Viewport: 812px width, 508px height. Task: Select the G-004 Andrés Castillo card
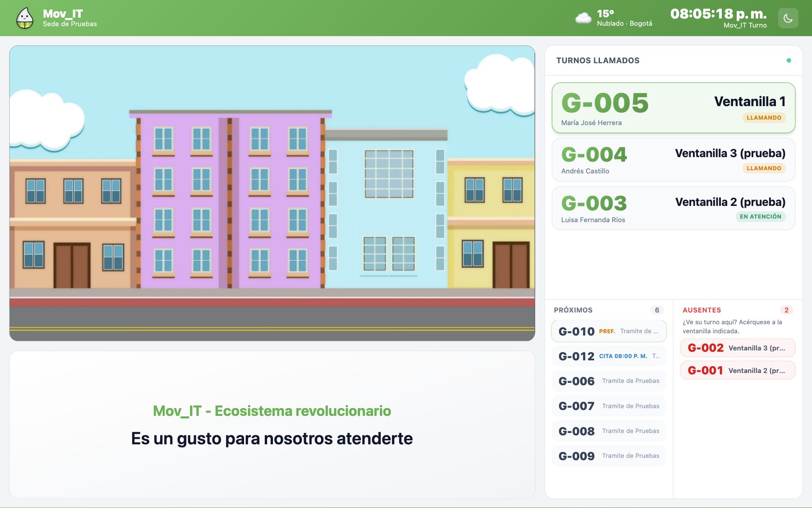tap(673, 160)
